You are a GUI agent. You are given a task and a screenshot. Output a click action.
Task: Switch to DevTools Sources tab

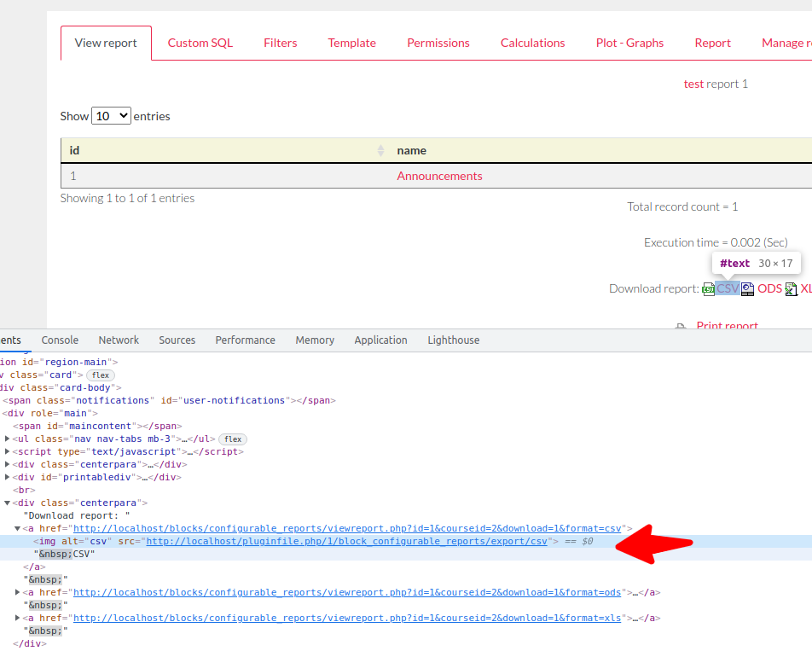tap(177, 340)
